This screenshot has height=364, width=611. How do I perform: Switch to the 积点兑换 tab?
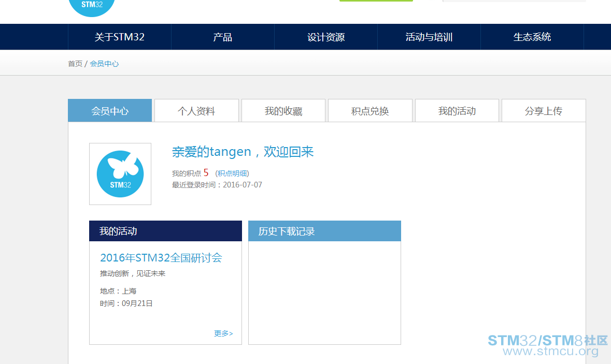pyautogui.click(x=370, y=111)
